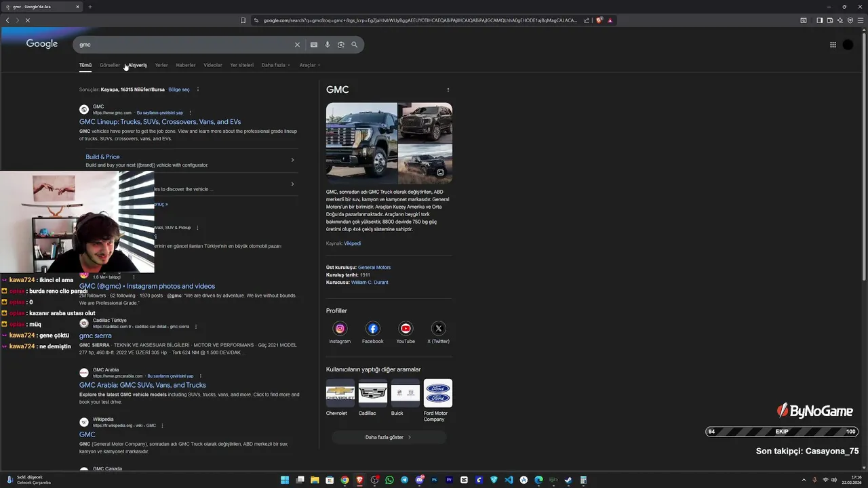Open Chevrolet related search thumbnail
The width and height of the screenshot is (868, 488).
pos(340,393)
